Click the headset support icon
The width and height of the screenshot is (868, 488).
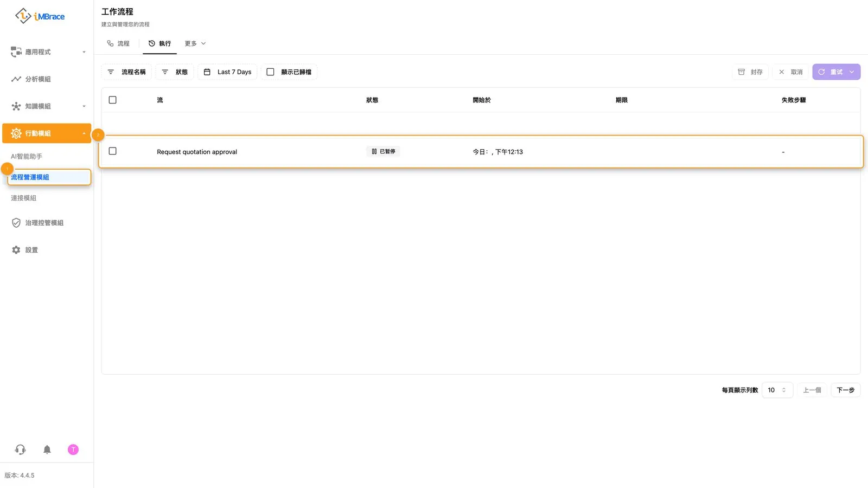pos(21,450)
